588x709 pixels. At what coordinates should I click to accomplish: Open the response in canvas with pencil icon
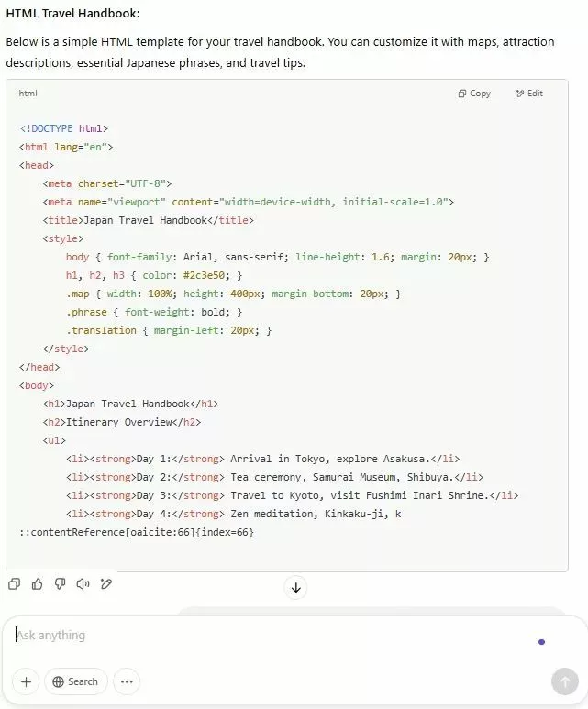106,584
